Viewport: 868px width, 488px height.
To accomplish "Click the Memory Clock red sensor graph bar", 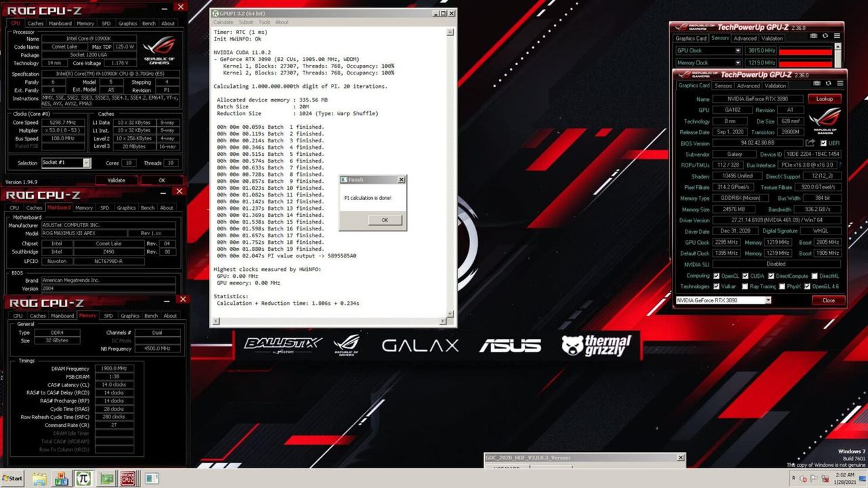I will tap(805, 63).
